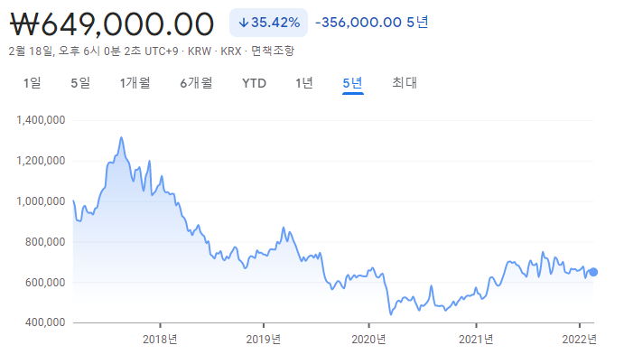Click the 800,000 y-axis label
624x364 pixels.
pos(45,242)
